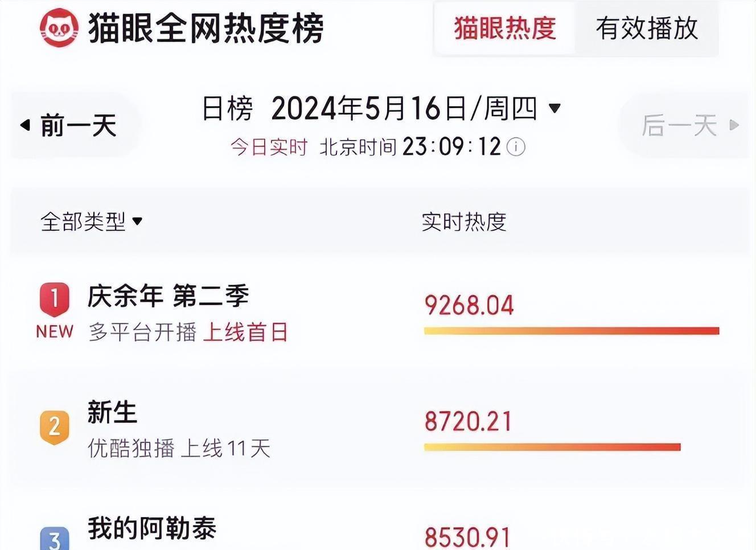Go to previous day with 前一天

pyautogui.click(x=78, y=125)
